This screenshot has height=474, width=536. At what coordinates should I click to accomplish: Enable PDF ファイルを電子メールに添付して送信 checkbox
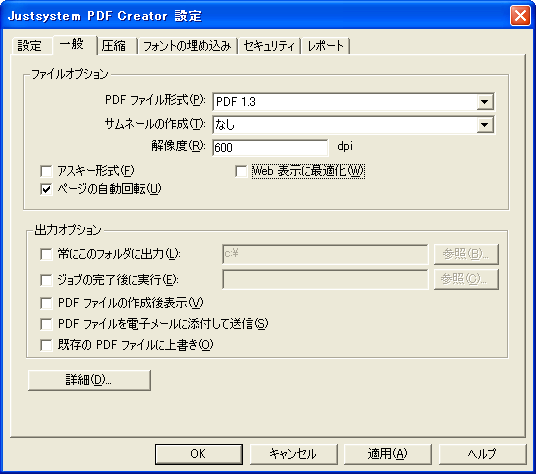pos(46,324)
